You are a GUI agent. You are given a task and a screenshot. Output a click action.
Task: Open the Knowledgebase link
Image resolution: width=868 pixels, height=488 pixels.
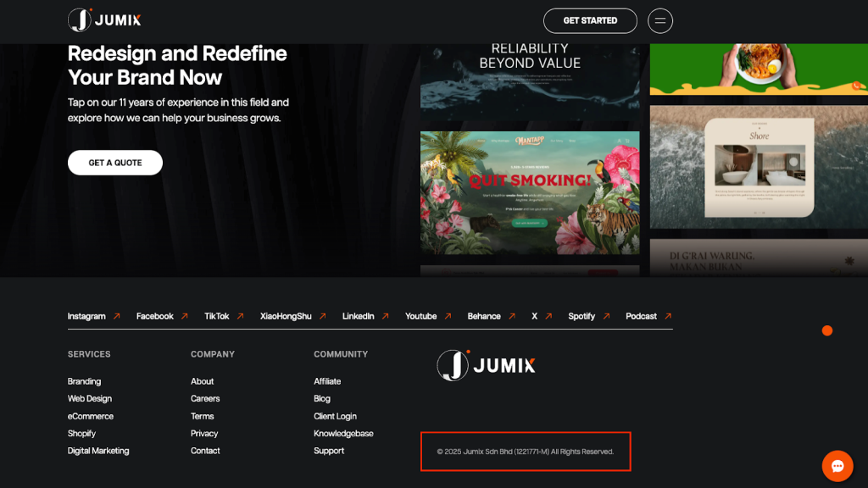pyautogui.click(x=343, y=433)
